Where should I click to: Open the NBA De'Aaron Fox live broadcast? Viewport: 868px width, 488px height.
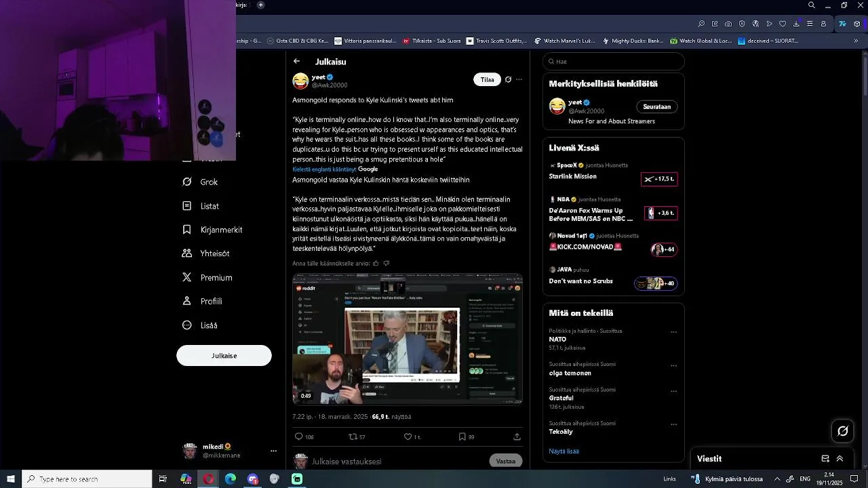click(613, 210)
